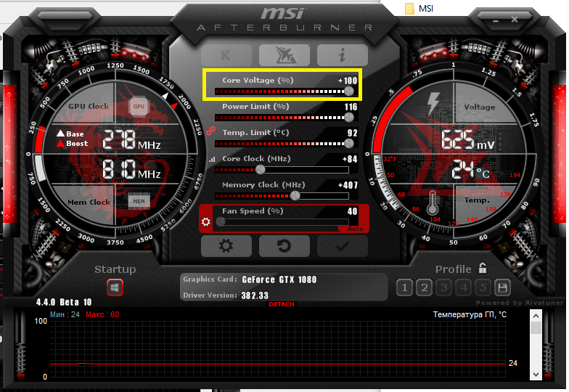Click the 625 mV voltage readout
This screenshot has width=569, height=392.
(x=467, y=140)
